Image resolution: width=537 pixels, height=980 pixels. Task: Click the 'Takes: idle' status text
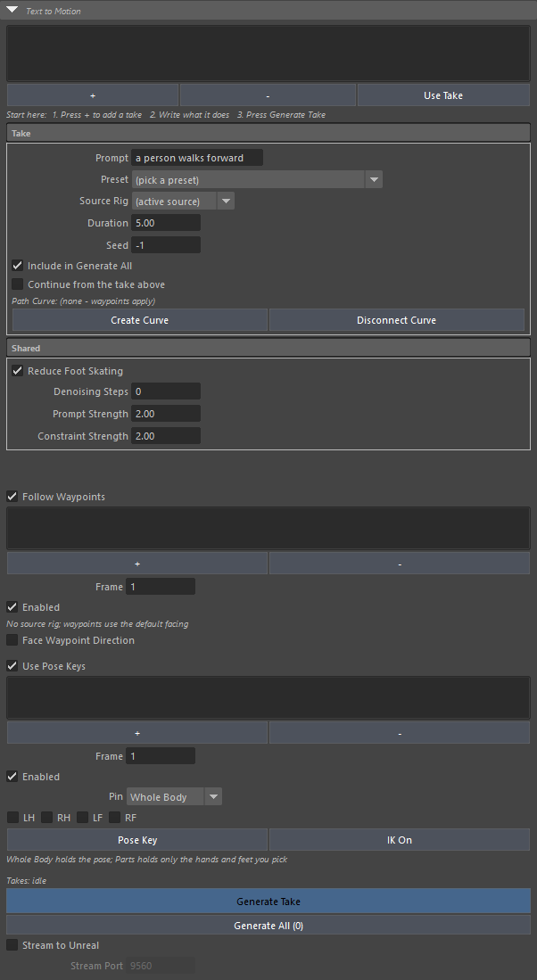coord(26,881)
